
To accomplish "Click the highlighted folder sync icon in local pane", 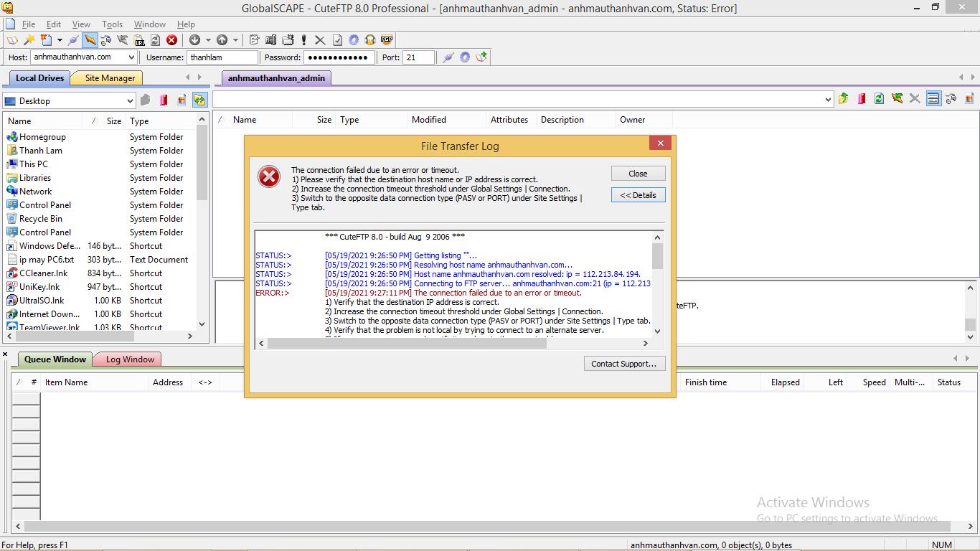I will tap(199, 100).
